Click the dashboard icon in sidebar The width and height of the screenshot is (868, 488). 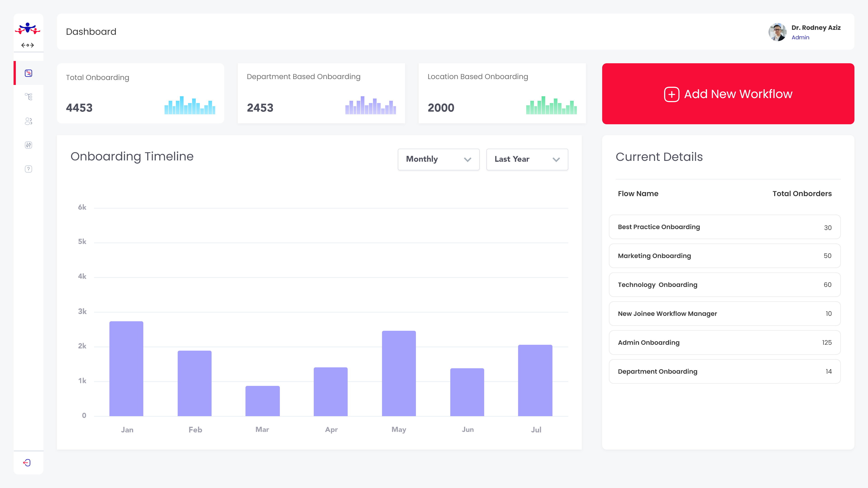coord(28,73)
